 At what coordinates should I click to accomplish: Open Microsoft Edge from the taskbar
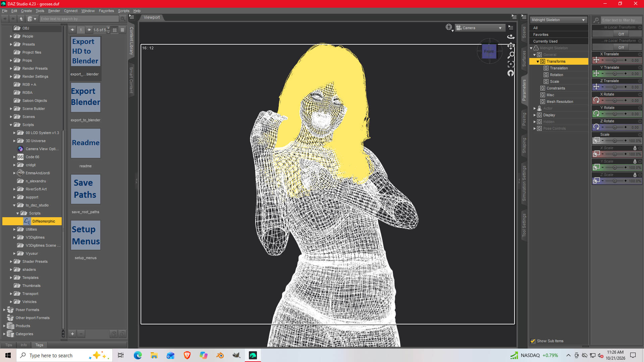click(x=138, y=355)
